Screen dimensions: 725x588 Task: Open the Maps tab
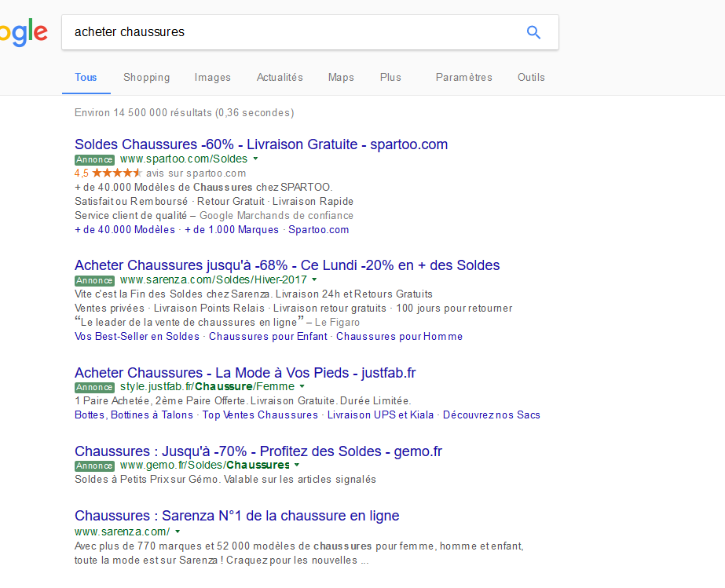(341, 78)
